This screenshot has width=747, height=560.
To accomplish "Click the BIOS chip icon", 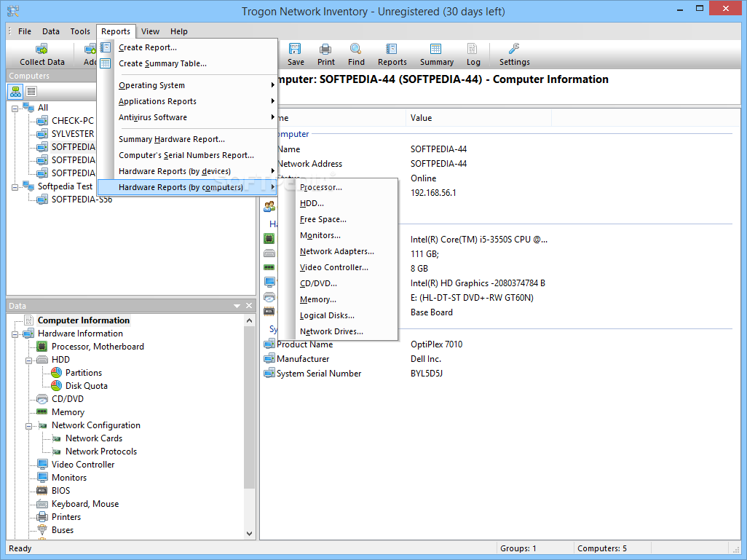I will [42, 490].
